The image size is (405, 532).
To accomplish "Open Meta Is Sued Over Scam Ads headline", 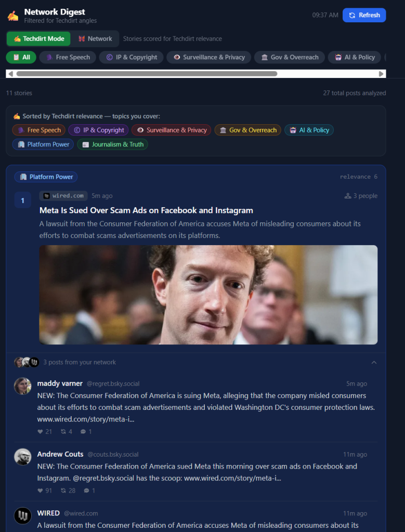I will point(146,210).
